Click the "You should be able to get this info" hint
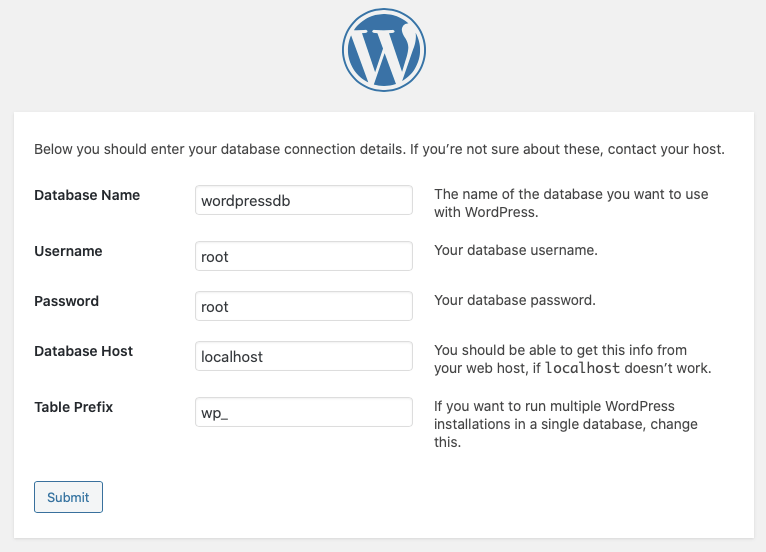This screenshot has width=766, height=552. pyautogui.click(x=571, y=350)
